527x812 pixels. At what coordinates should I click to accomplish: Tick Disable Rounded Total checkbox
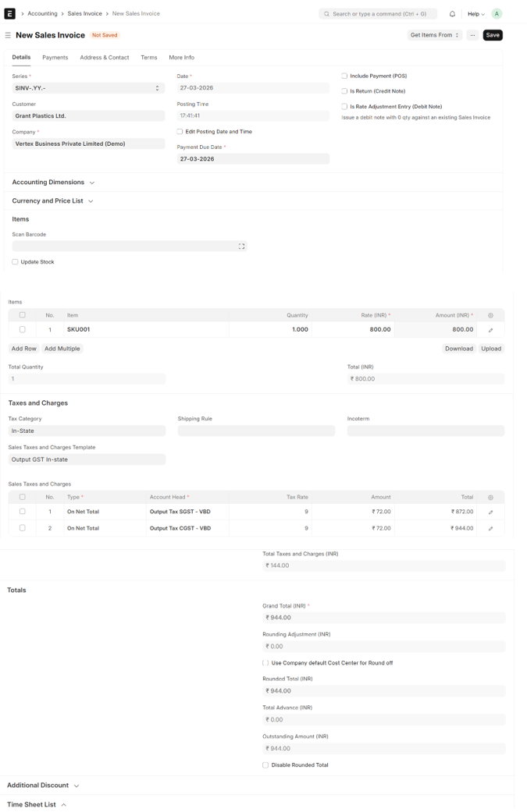pos(265,765)
